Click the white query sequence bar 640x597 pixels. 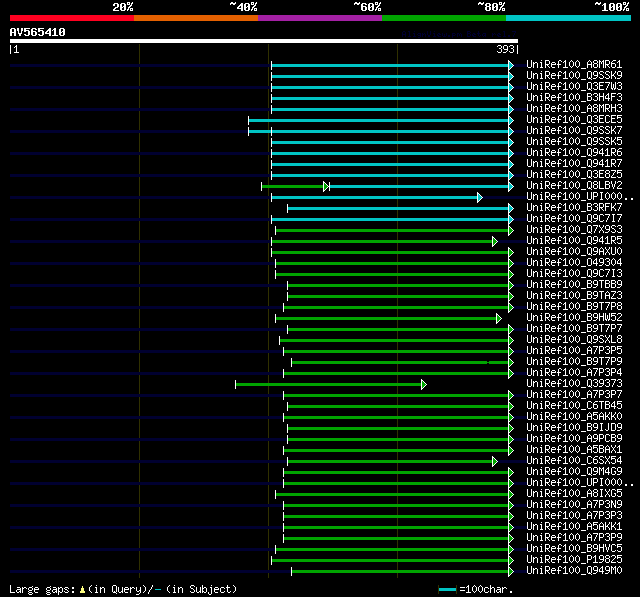pyautogui.click(x=264, y=41)
